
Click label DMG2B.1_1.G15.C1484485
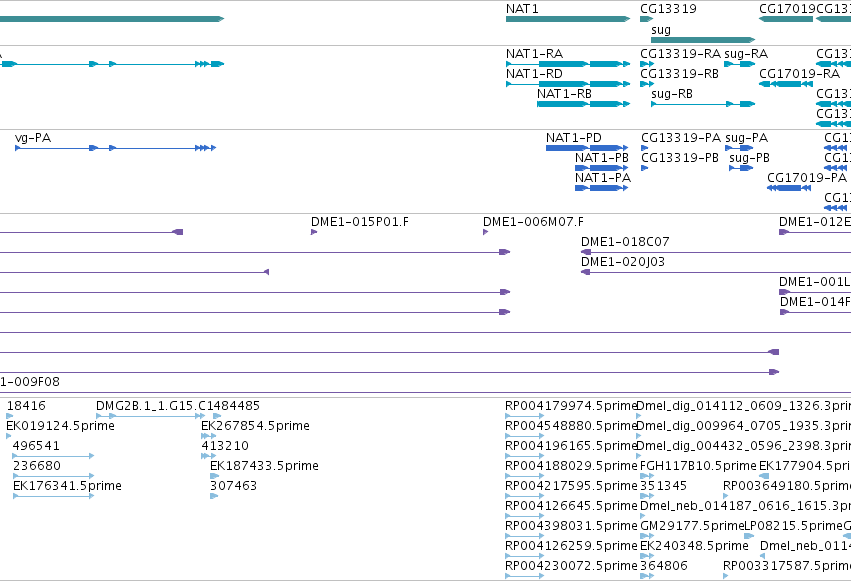click(x=178, y=406)
